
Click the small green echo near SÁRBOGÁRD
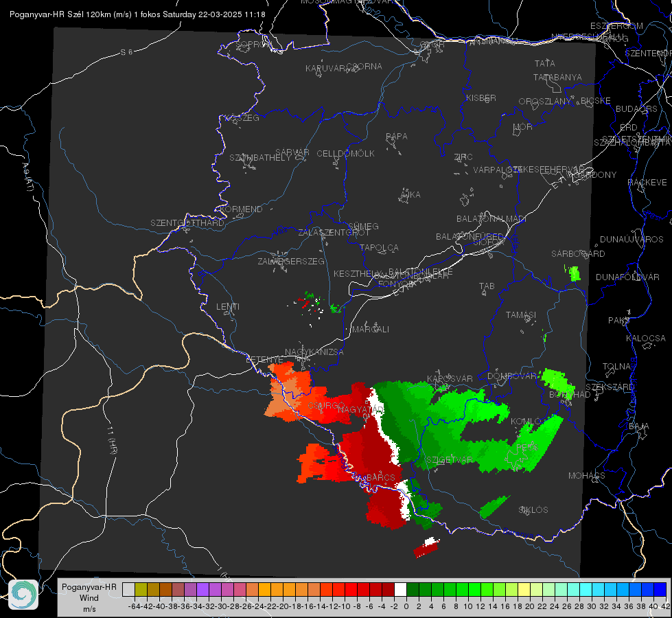(x=574, y=273)
